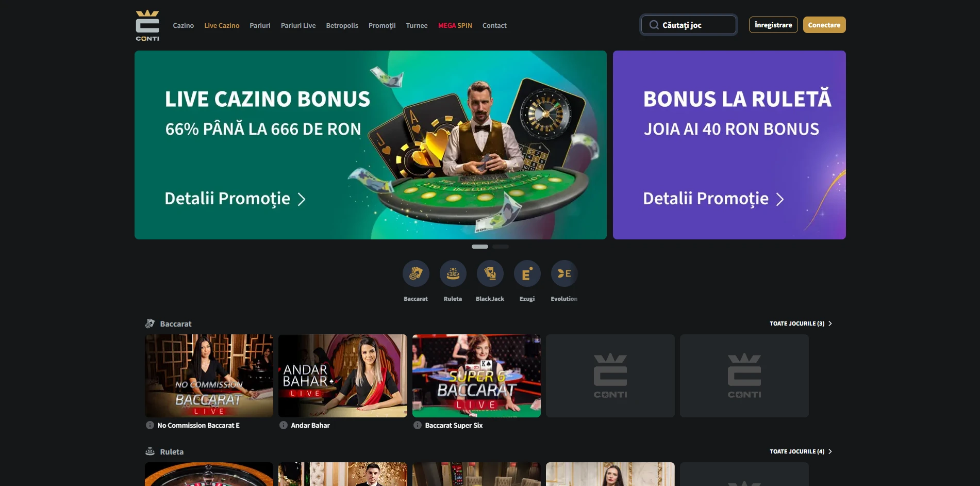Select the Ruleta category icon
Image resolution: width=980 pixels, height=486 pixels.
pos(453,273)
